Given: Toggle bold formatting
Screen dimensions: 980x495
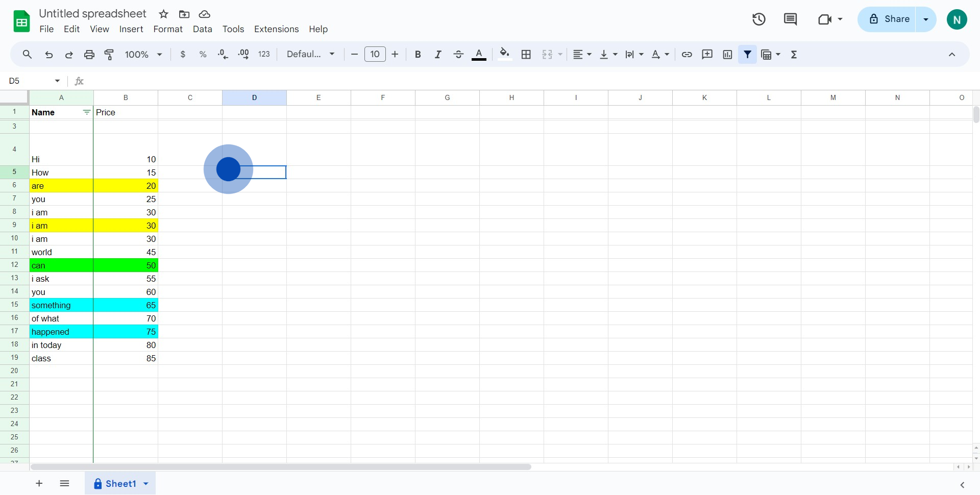Looking at the screenshot, I should (418, 55).
